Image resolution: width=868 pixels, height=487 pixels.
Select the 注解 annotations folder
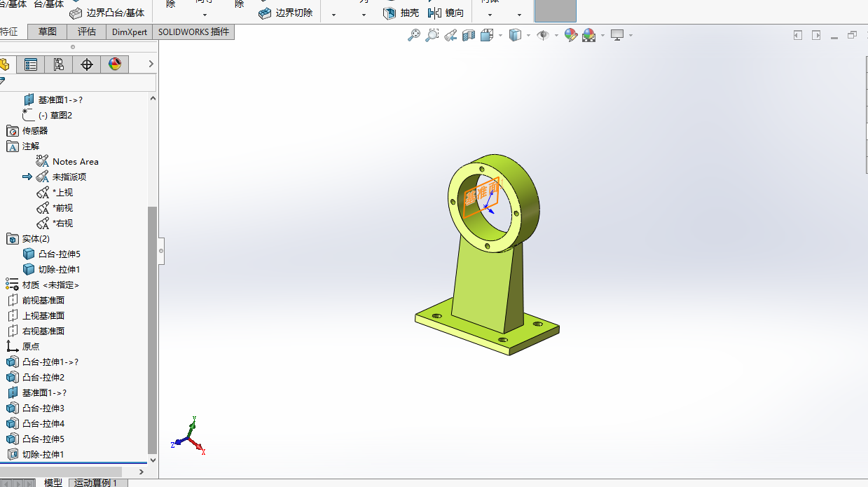31,146
